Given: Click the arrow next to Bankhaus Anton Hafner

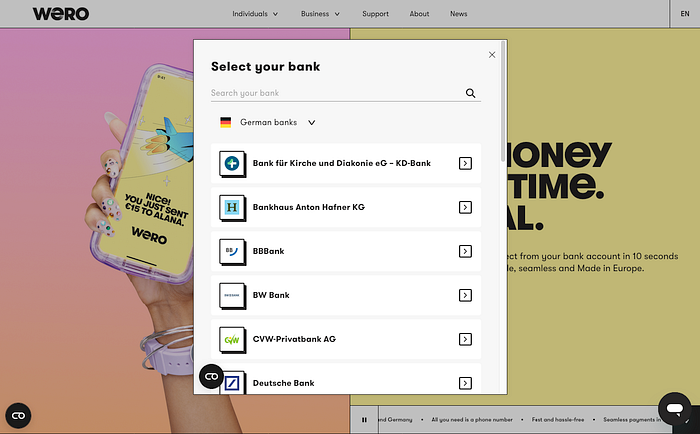Looking at the screenshot, I should click(465, 207).
